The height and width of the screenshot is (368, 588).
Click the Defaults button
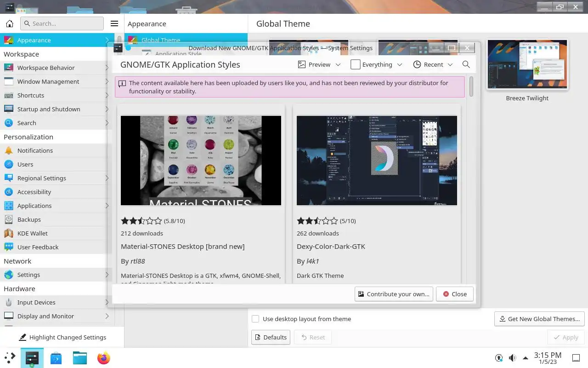click(x=271, y=337)
